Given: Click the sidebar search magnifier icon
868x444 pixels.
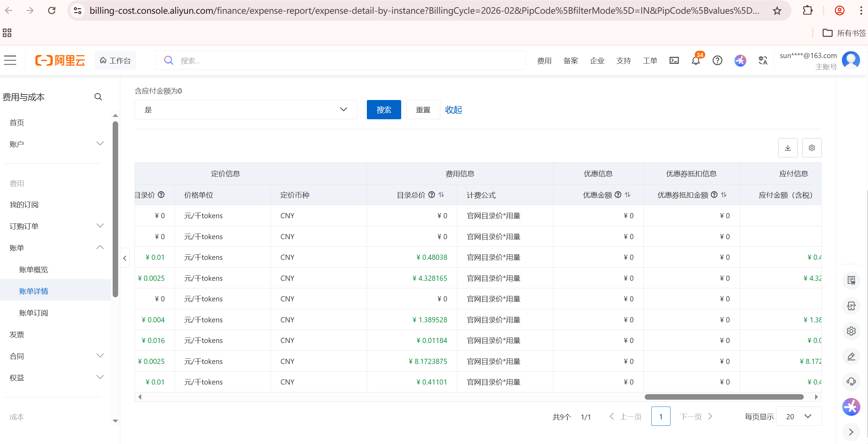Looking at the screenshot, I should coord(98,97).
